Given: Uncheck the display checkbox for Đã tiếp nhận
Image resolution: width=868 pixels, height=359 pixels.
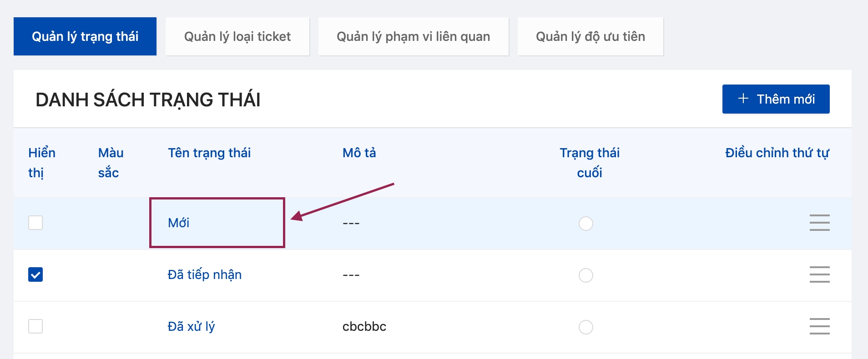Looking at the screenshot, I should pyautogui.click(x=35, y=274).
